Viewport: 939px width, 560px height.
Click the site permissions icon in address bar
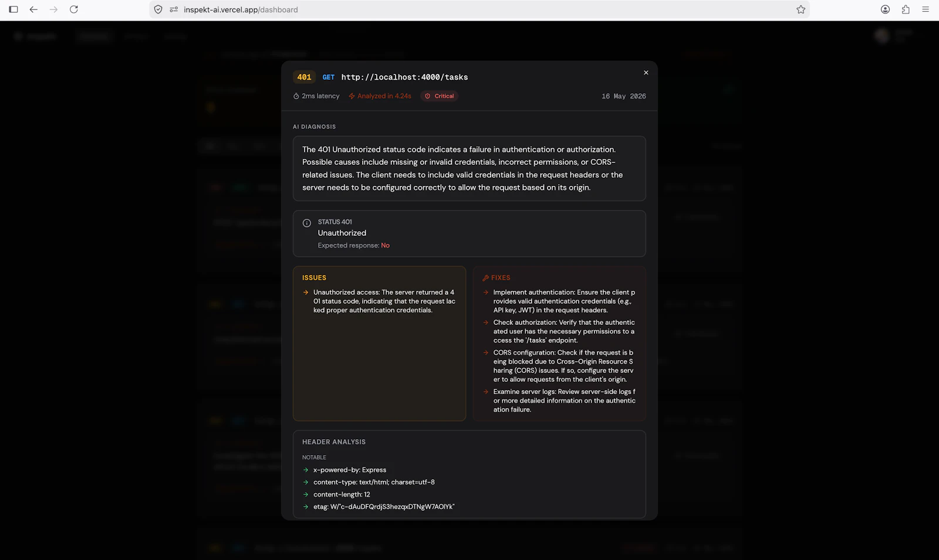pyautogui.click(x=174, y=9)
